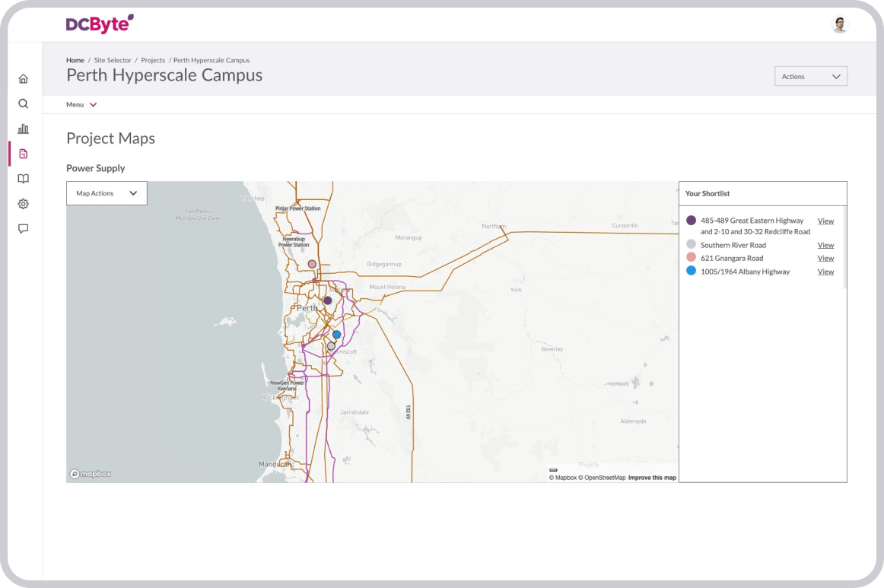
Task: Open the Home icon in sidebar
Action: coord(24,78)
